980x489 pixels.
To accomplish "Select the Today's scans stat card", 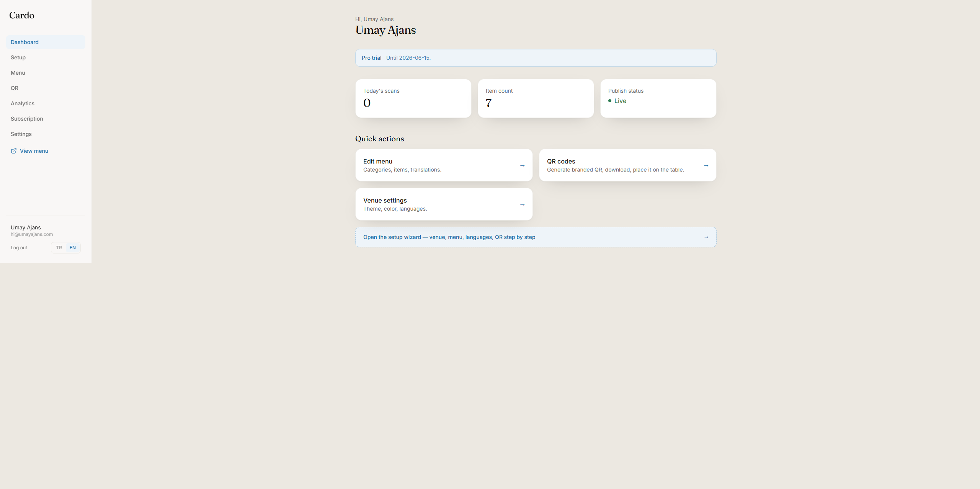I will [413, 98].
